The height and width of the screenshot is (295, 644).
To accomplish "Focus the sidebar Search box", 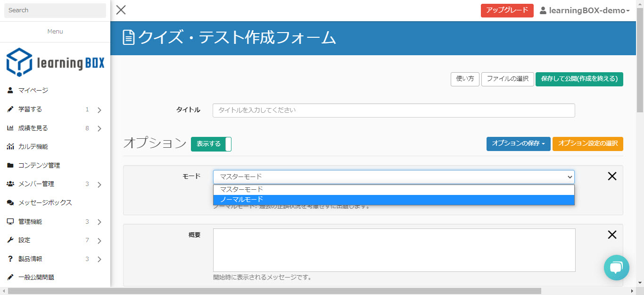I will [55, 10].
